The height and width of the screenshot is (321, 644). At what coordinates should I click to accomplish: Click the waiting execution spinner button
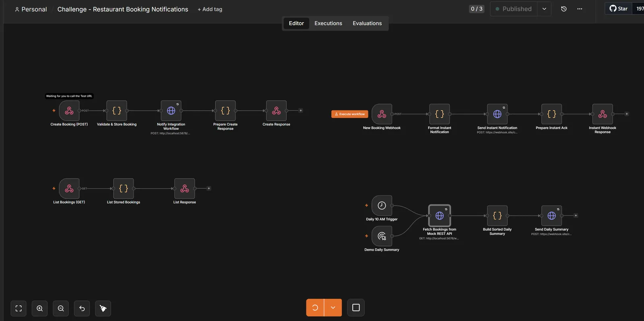coord(315,308)
